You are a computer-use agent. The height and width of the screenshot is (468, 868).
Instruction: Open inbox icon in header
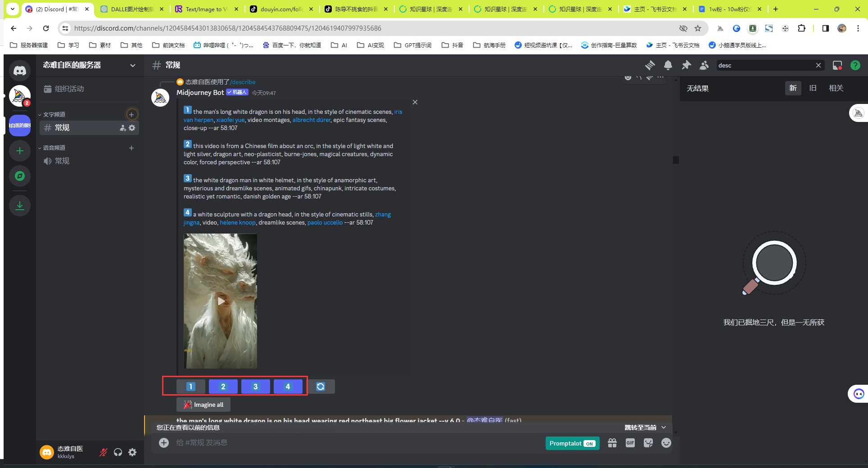tap(837, 65)
